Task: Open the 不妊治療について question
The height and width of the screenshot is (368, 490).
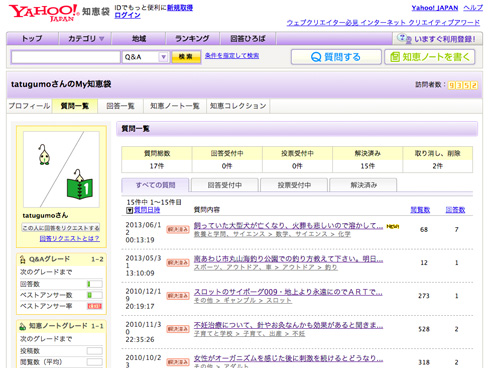Action: [288, 325]
